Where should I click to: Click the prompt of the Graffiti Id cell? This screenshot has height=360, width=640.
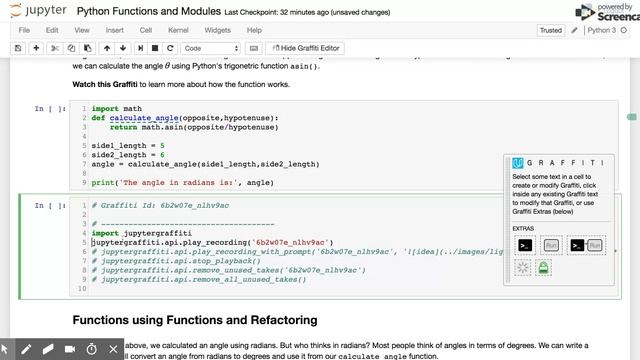pyautogui.click(x=50, y=205)
